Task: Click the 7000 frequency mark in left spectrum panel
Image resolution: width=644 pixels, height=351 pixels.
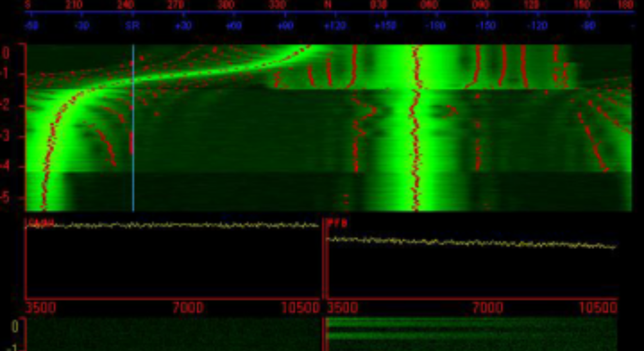Action: tap(188, 308)
